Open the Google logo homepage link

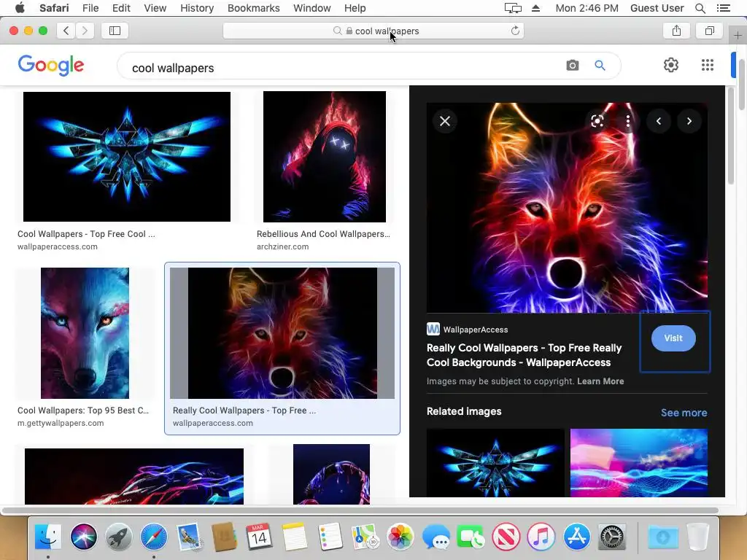pyautogui.click(x=51, y=65)
